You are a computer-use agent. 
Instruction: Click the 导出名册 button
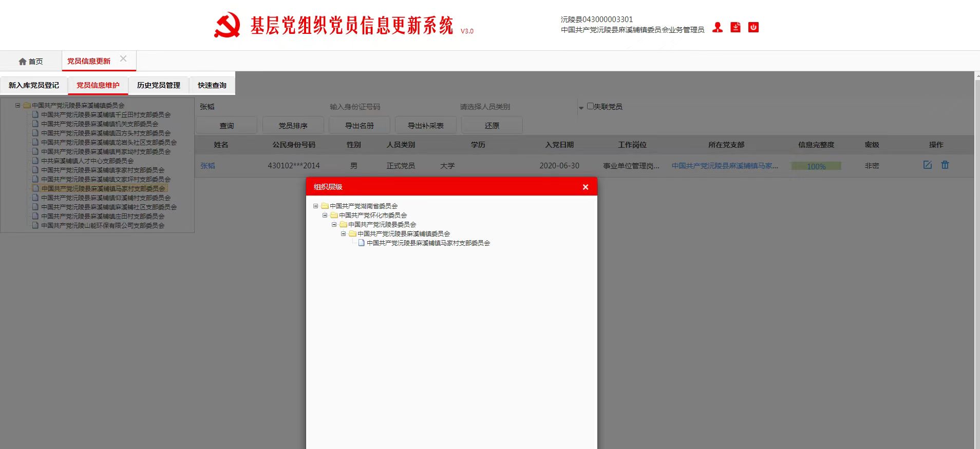click(x=359, y=126)
